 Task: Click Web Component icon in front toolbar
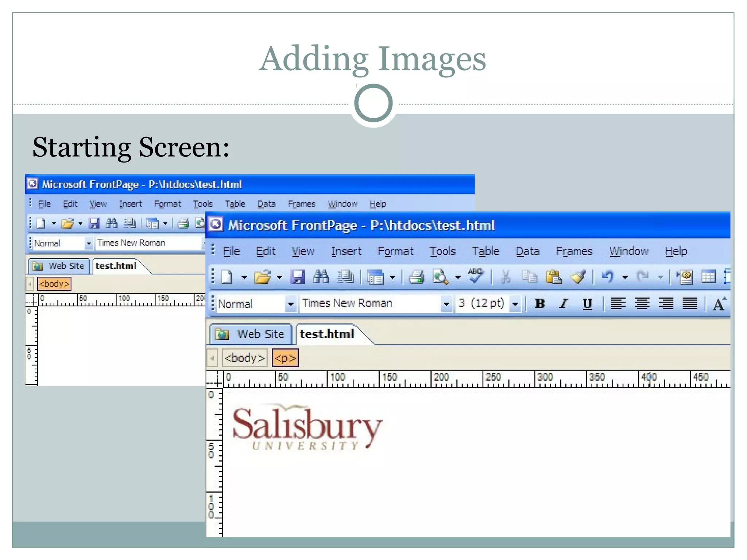[x=685, y=277]
